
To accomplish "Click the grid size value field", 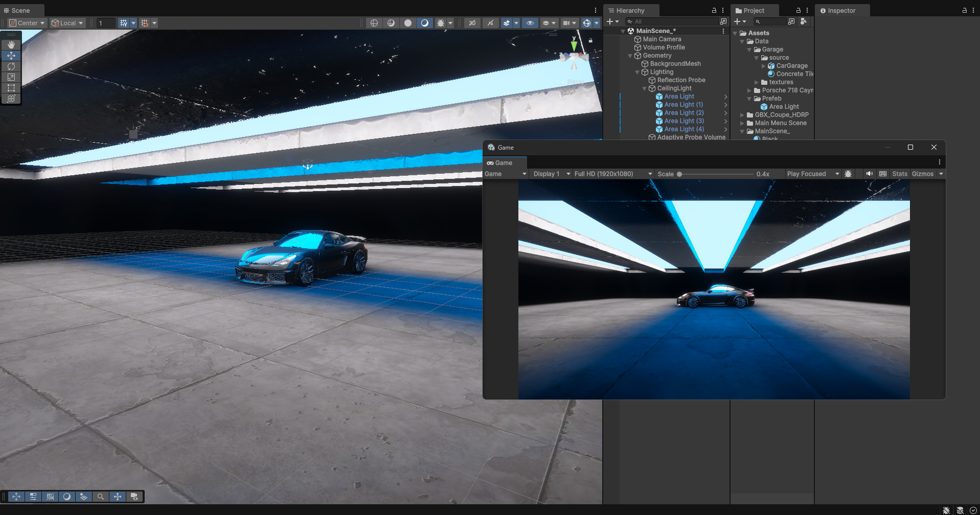I will click(x=106, y=23).
